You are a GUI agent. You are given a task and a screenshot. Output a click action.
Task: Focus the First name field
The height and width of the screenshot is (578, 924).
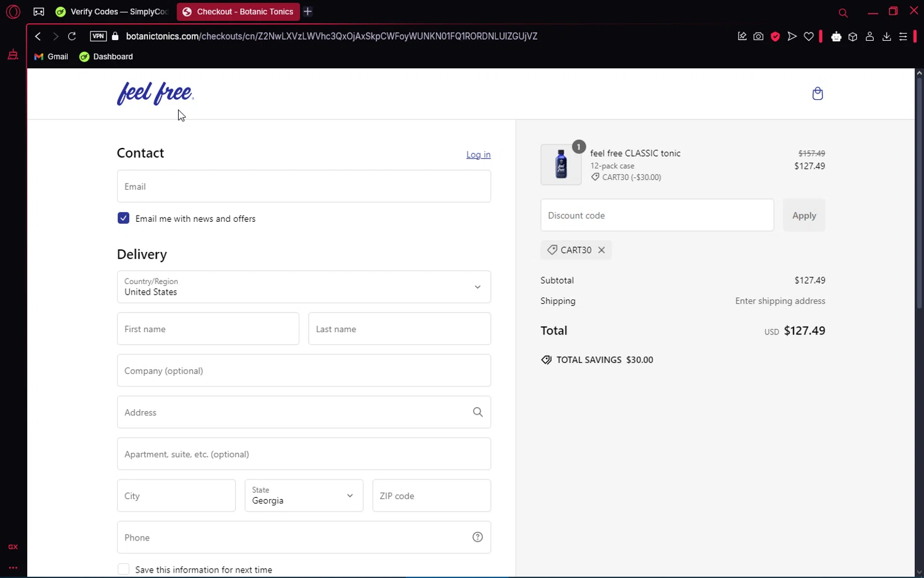(208, 329)
